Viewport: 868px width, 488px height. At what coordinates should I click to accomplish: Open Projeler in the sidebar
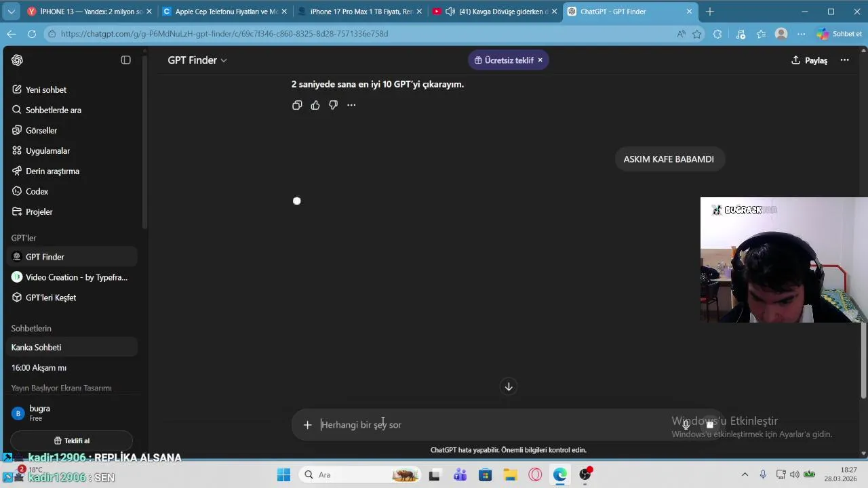coord(71,211)
